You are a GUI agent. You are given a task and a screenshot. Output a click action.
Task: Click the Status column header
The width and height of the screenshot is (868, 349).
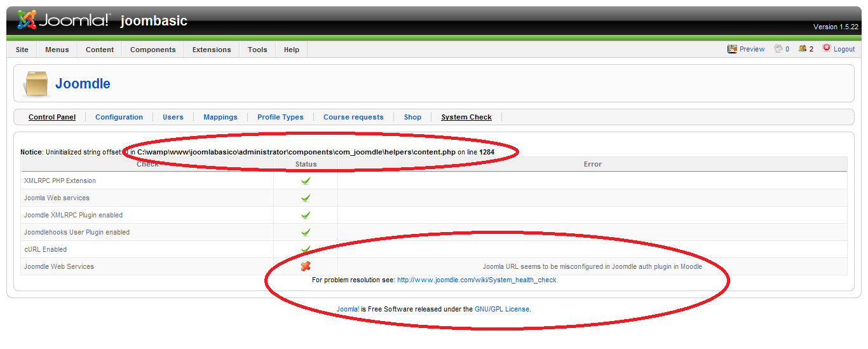pos(306,164)
